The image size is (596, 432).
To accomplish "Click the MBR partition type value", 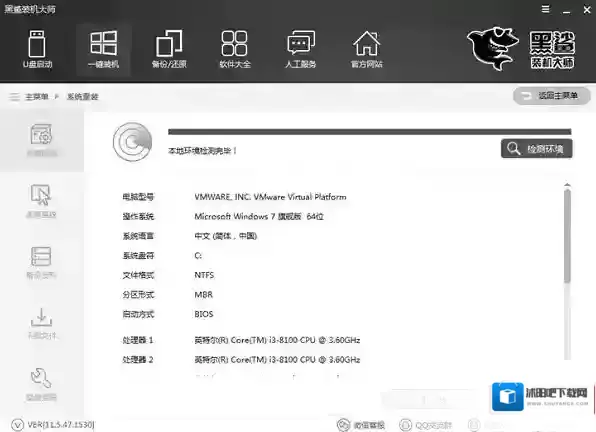I will (x=203, y=295).
